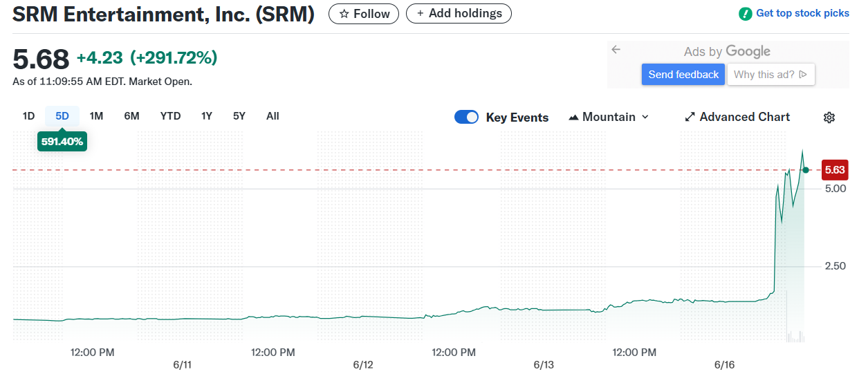This screenshot has width=868, height=374.
Task: Click the SRM Entertainment, Inc. title
Action: (x=163, y=15)
